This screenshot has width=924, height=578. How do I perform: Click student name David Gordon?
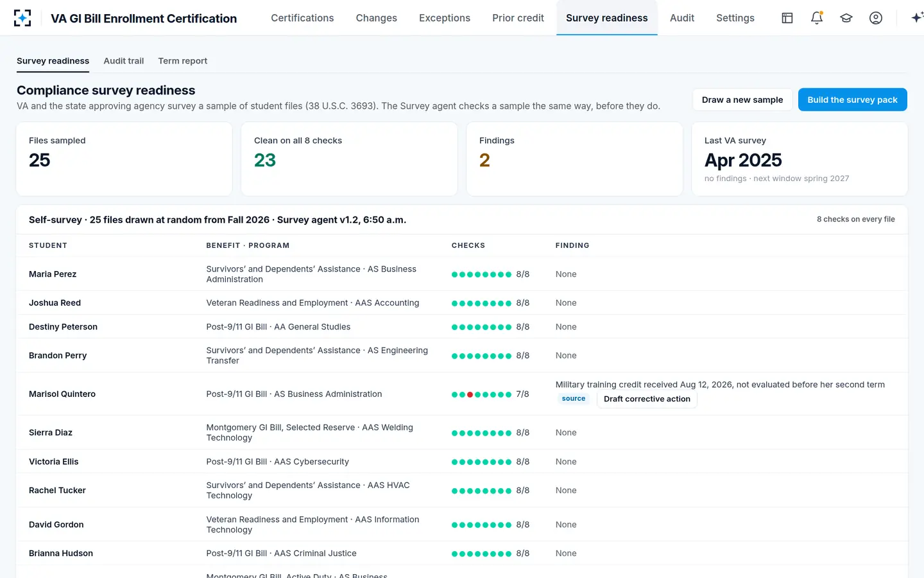(x=56, y=525)
